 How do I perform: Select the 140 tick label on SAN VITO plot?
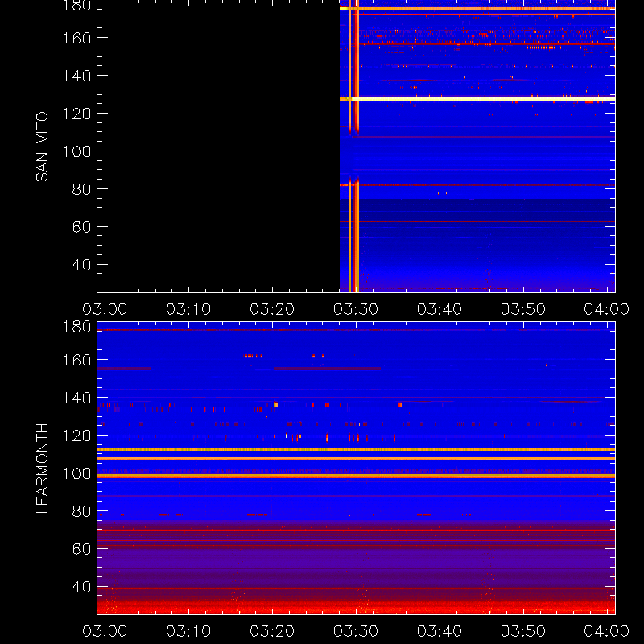click(76, 76)
